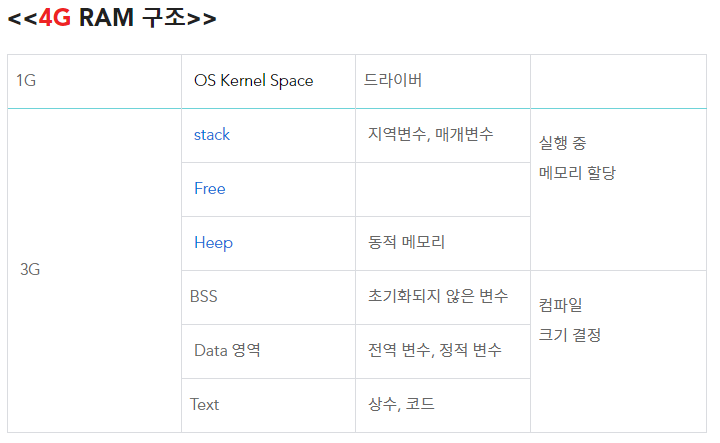Click the 드라이버 cell
Screen dimensions: 720x443
coord(443,81)
